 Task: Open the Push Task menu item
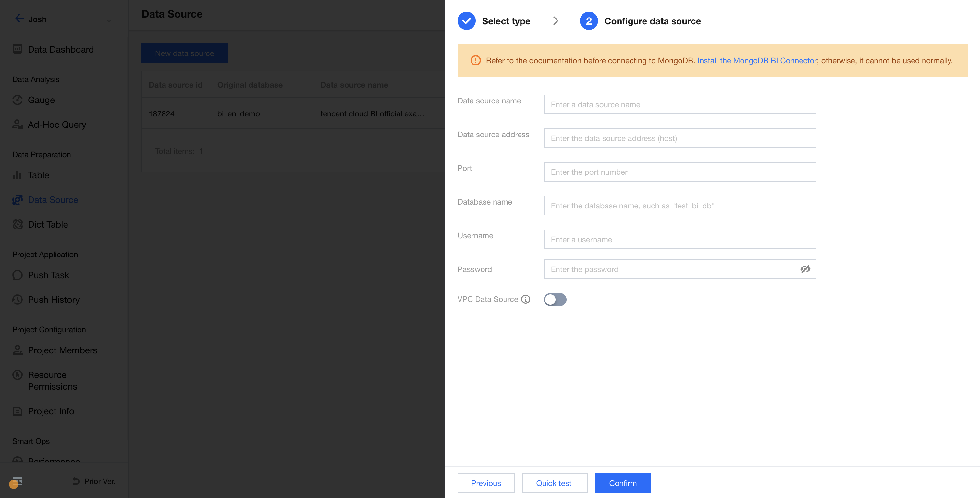point(48,275)
